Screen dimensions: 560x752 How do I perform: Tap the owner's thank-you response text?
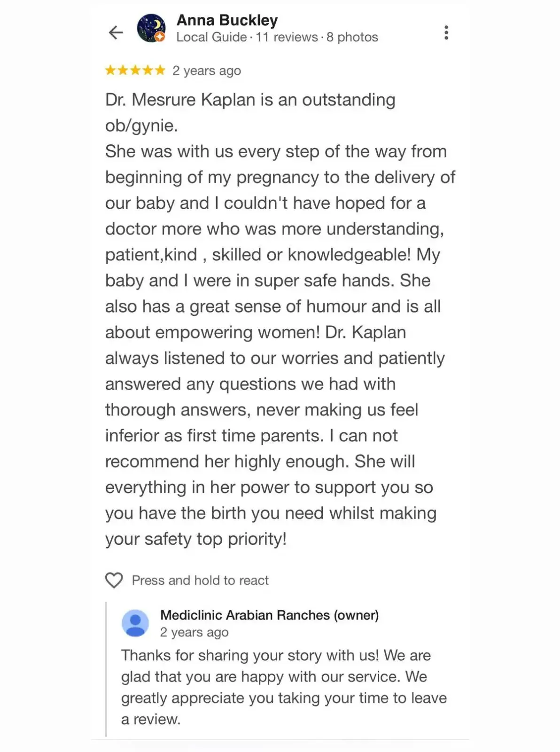pos(283,687)
